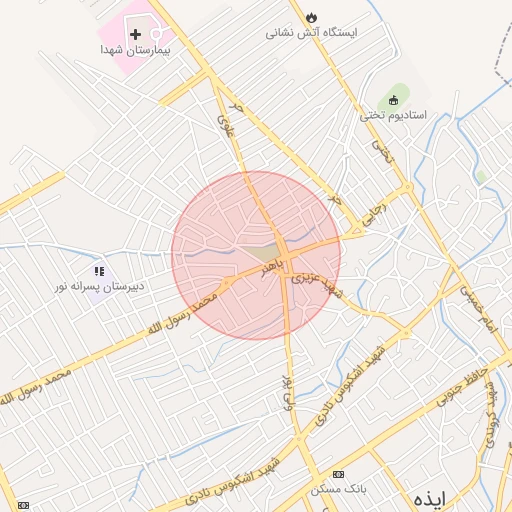Open the استادیوم تختی stadium marker icon
Image resolution: width=512 pixels, height=512 pixels.
pos(394,100)
